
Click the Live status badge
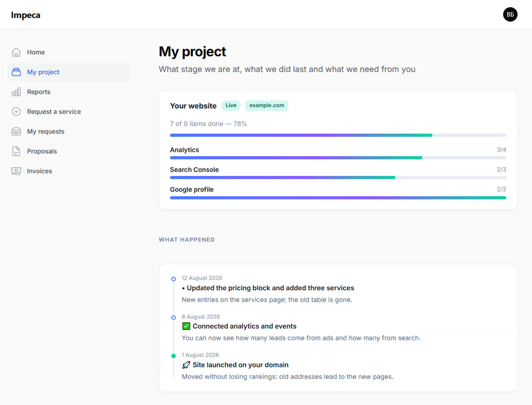(231, 105)
